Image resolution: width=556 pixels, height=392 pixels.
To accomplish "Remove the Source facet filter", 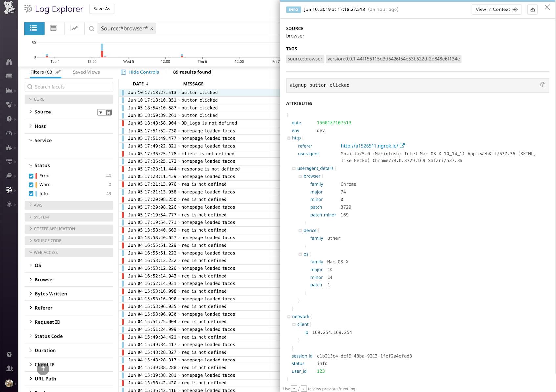I will pos(109,113).
